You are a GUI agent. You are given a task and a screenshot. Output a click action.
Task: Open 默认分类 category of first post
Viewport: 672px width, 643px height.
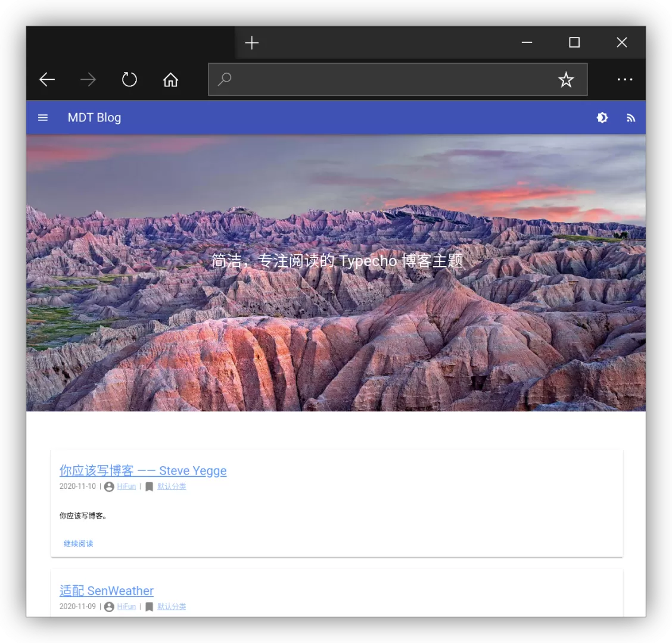172,486
